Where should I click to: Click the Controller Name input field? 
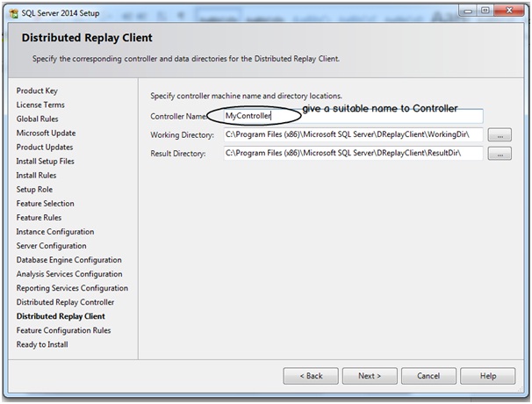[353, 116]
